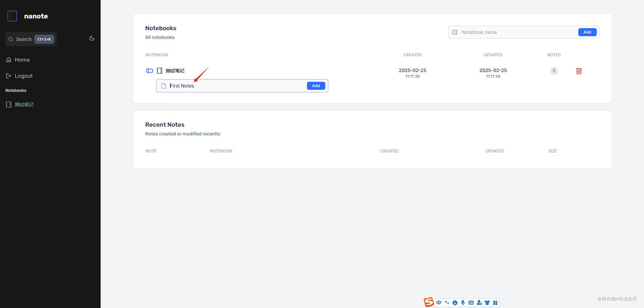The image size is (644, 308).
Task: Open Sogou skin shirt icon
Action: coord(487,303)
